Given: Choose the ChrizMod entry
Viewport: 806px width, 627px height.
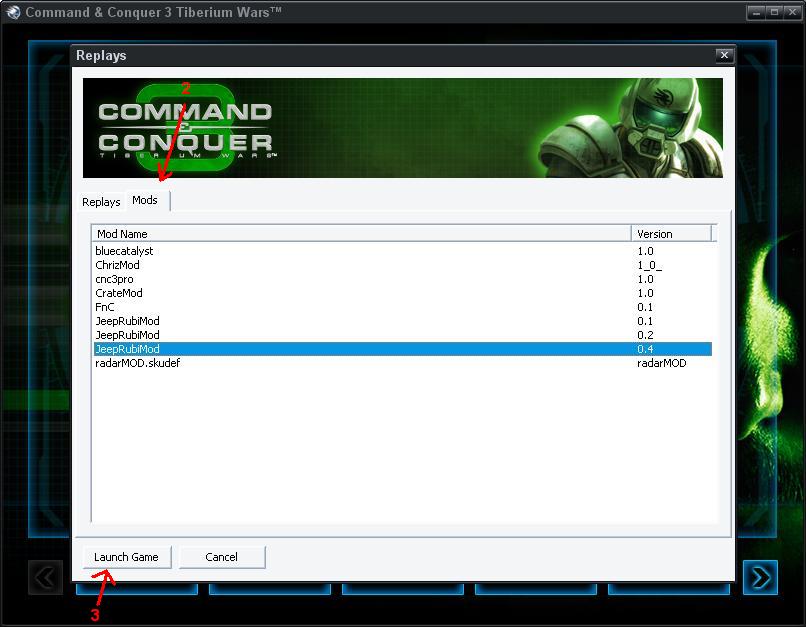Looking at the screenshot, I should pos(402,265).
